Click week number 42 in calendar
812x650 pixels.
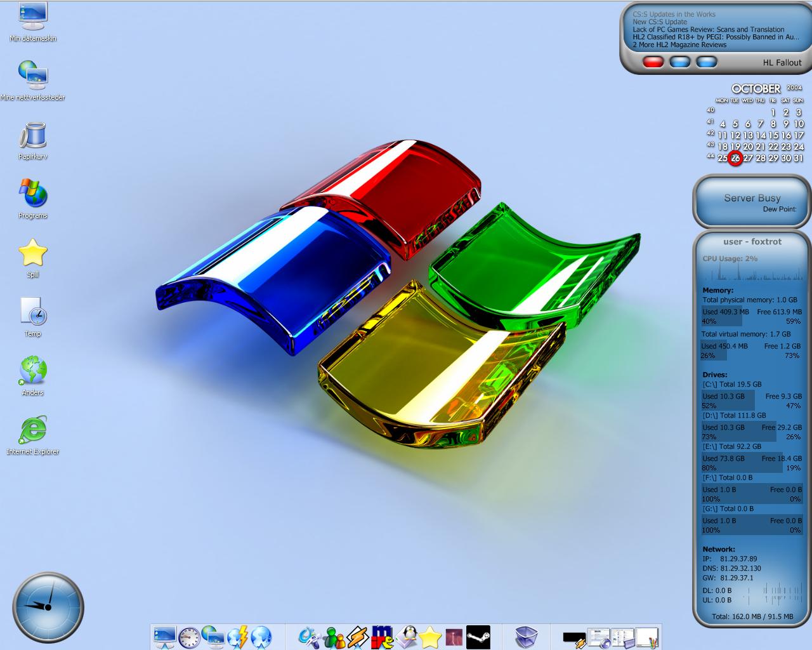coord(710,133)
